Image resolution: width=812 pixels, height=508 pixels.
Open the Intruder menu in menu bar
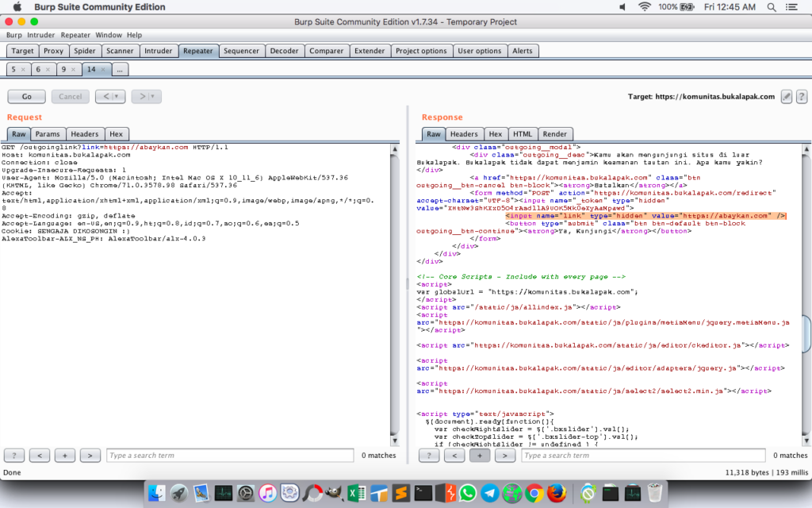point(41,35)
